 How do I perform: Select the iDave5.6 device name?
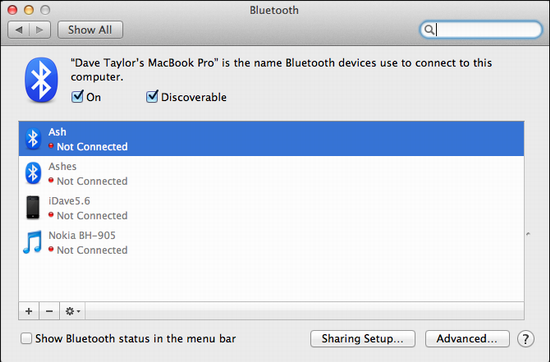[69, 201]
